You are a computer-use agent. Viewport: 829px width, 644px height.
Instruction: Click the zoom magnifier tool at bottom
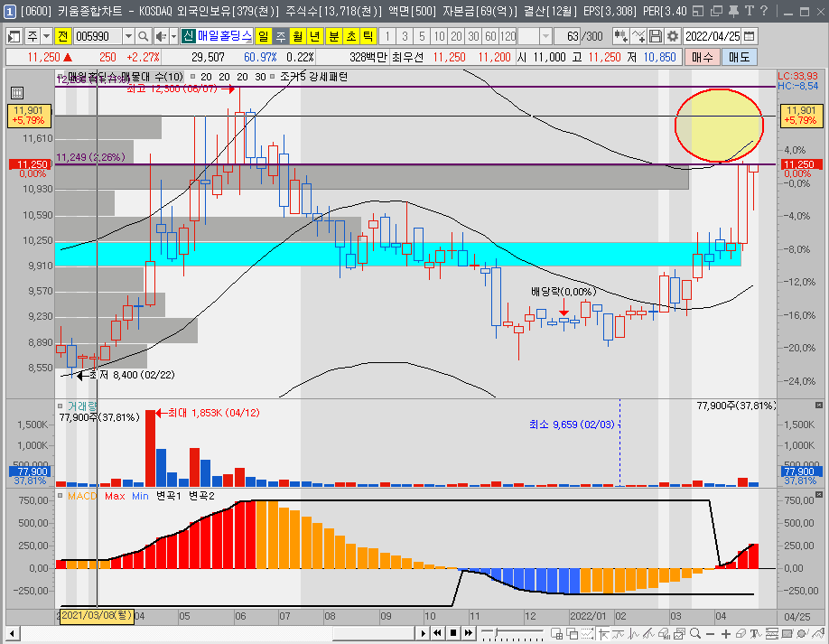tap(695, 633)
